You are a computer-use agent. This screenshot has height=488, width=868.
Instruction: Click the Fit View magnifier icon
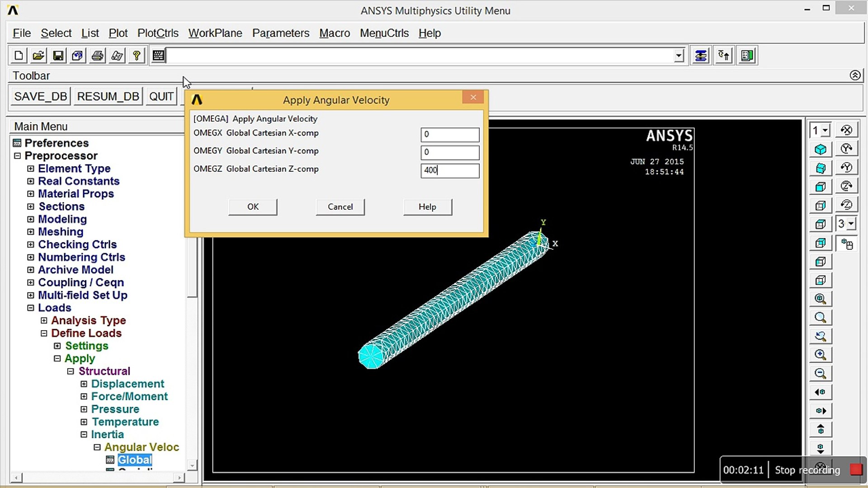[x=820, y=299]
